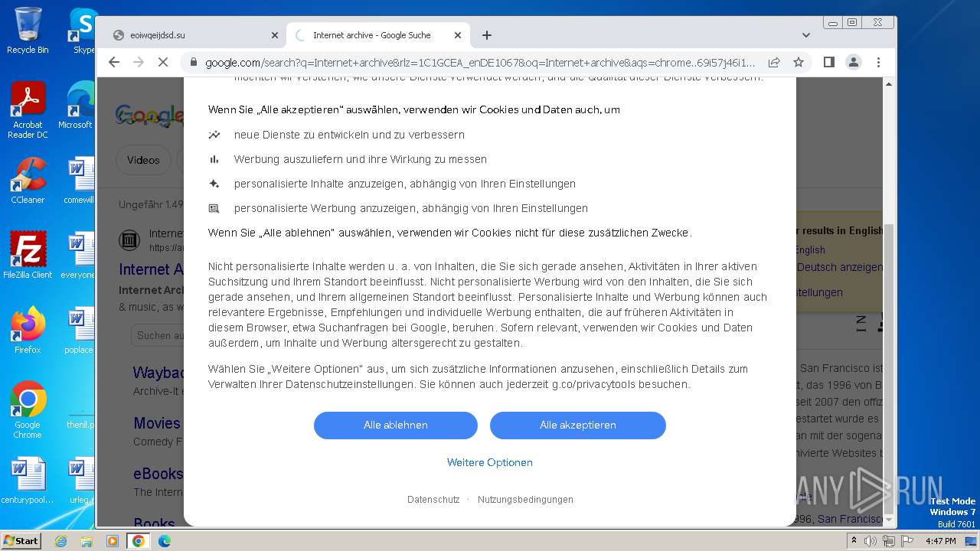Open FileZilla Client desktop shortcut
980x551 pixels.
coord(28,256)
